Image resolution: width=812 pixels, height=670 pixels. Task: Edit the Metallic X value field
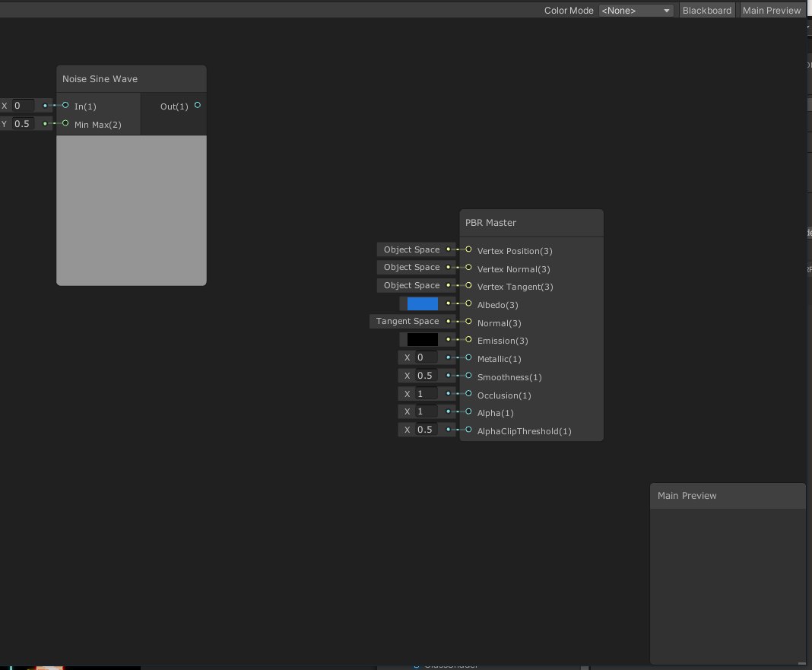pyautogui.click(x=427, y=357)
